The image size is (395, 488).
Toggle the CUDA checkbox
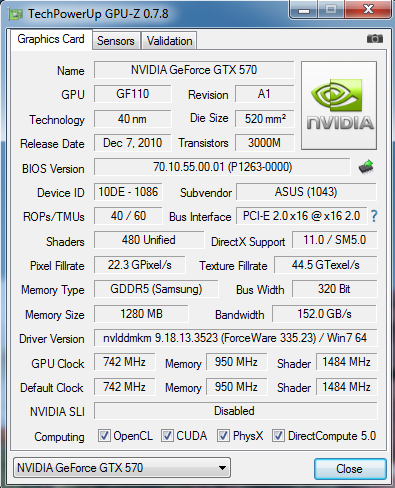point(167,435)
